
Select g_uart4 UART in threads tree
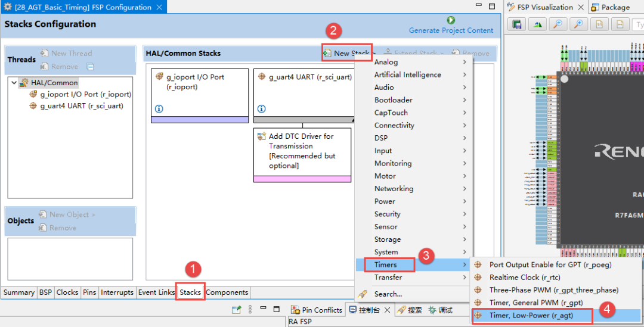click(76, 106)
